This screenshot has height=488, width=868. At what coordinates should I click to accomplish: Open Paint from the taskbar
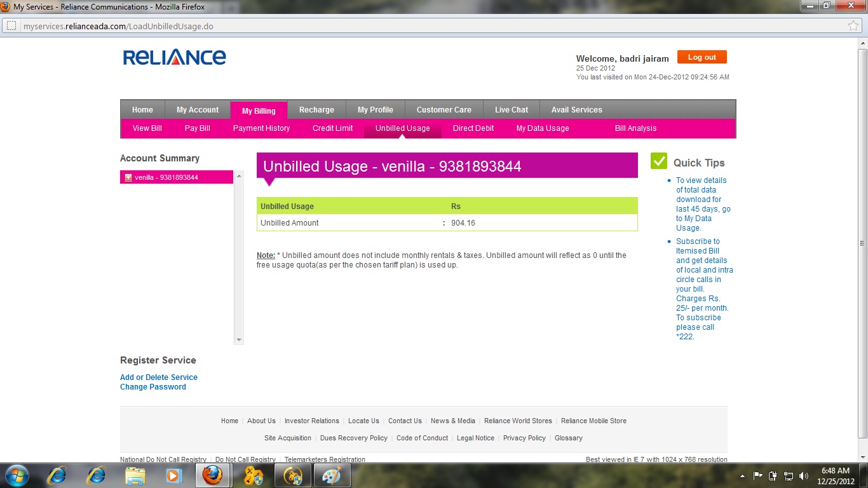coord(331,475)
